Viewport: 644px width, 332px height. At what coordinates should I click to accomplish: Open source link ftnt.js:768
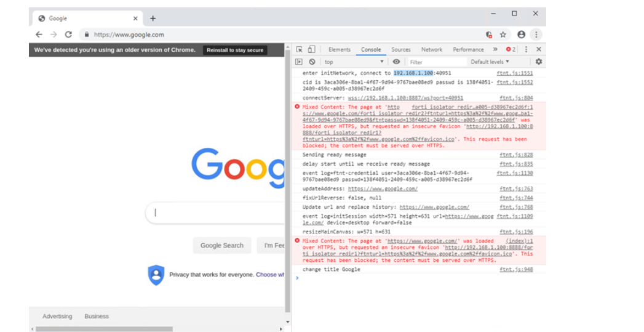click(x=516, y=207)
